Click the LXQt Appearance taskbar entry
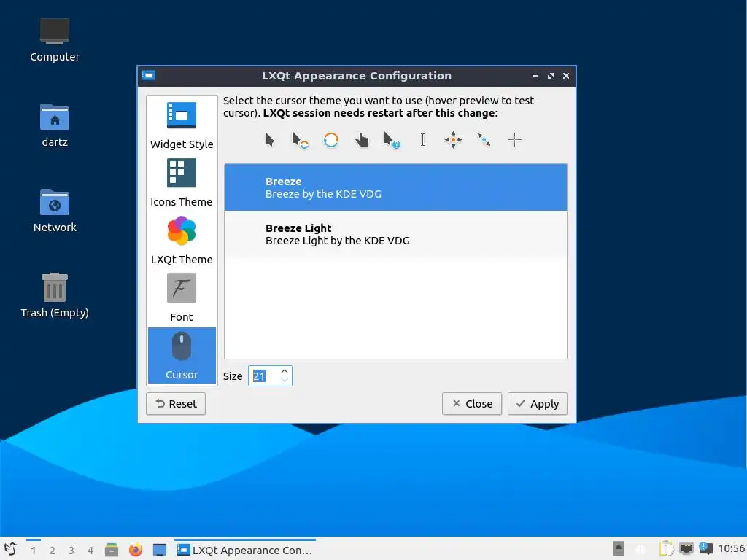The image size is (747, 560). (245, 550)
